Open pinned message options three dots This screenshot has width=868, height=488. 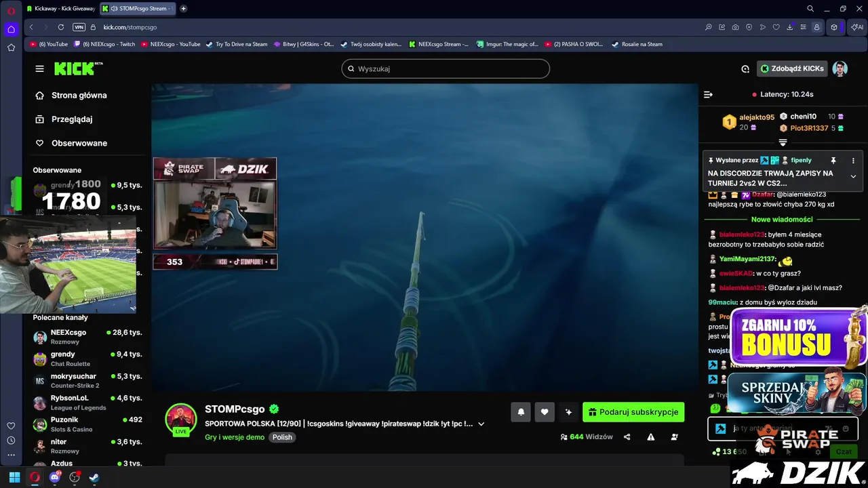(853, 161)
